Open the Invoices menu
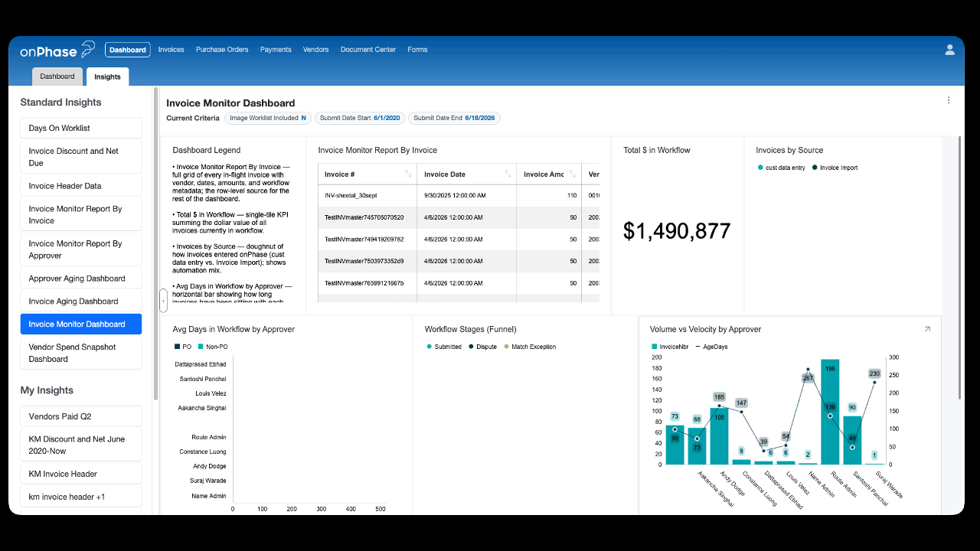Screen dimensions: 980x551 coord(171,50)
